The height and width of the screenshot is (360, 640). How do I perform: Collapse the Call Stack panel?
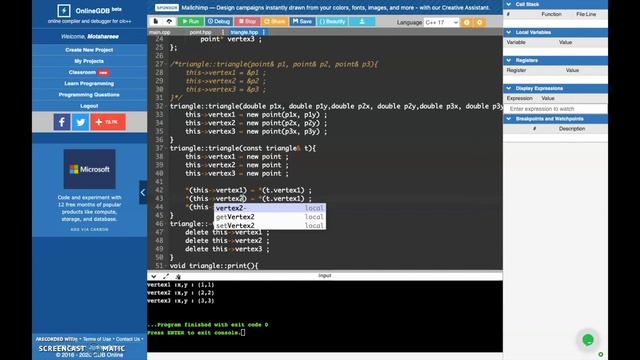(x=509, y=4)
